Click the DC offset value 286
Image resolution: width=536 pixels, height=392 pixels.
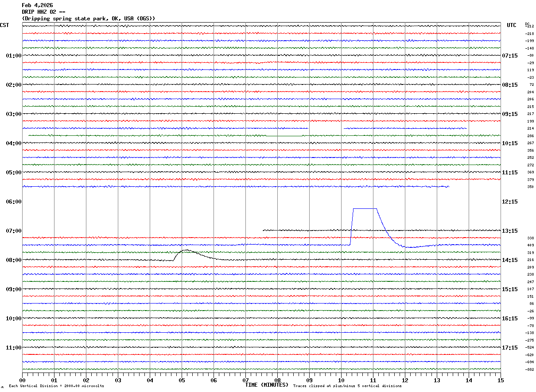(531, 136)
